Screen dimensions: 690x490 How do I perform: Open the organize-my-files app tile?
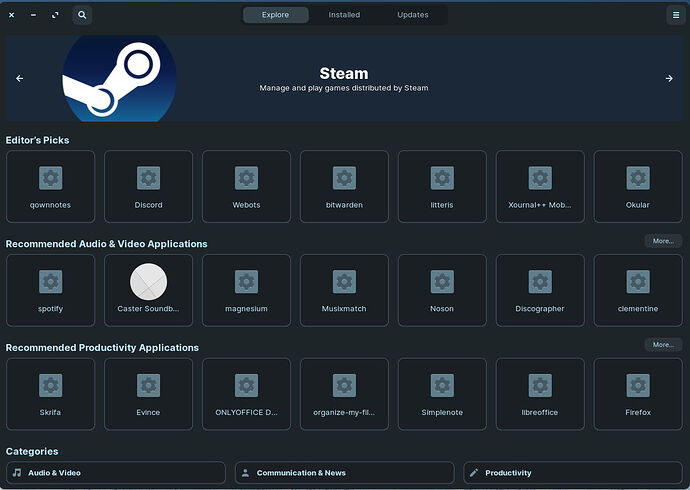[x=344, y=394]
